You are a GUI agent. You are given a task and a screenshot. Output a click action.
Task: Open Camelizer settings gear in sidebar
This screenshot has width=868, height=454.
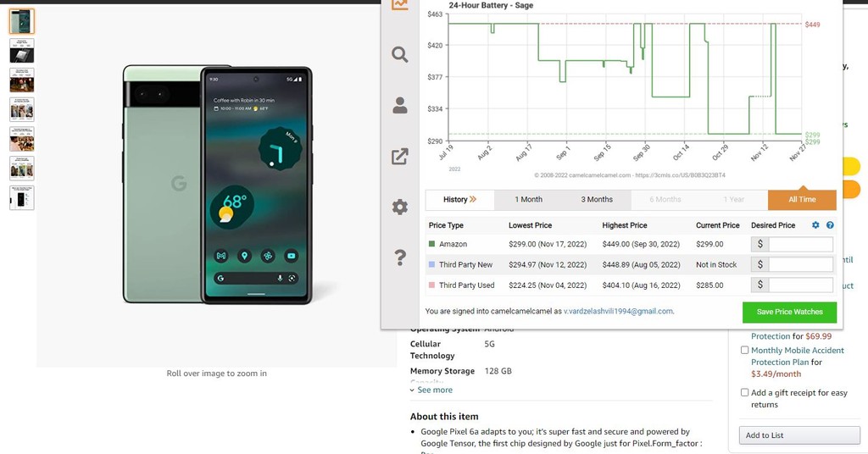[x=400, y=207]
